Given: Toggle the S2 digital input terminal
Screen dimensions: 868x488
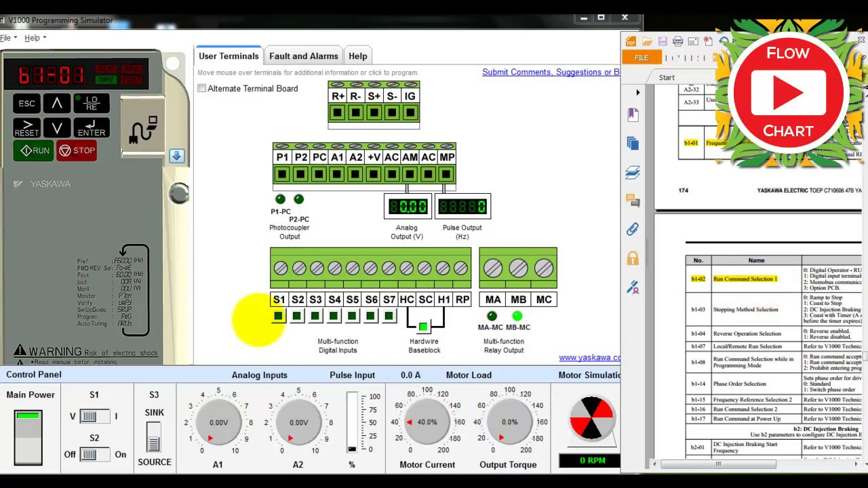Looking at the screenshot, I should 296,316.
